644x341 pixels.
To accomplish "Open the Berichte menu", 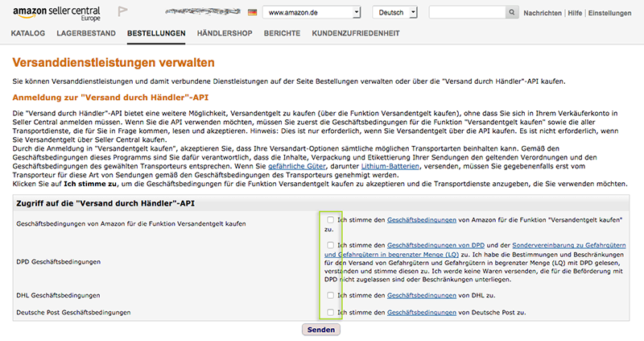I will coord(283,33).
